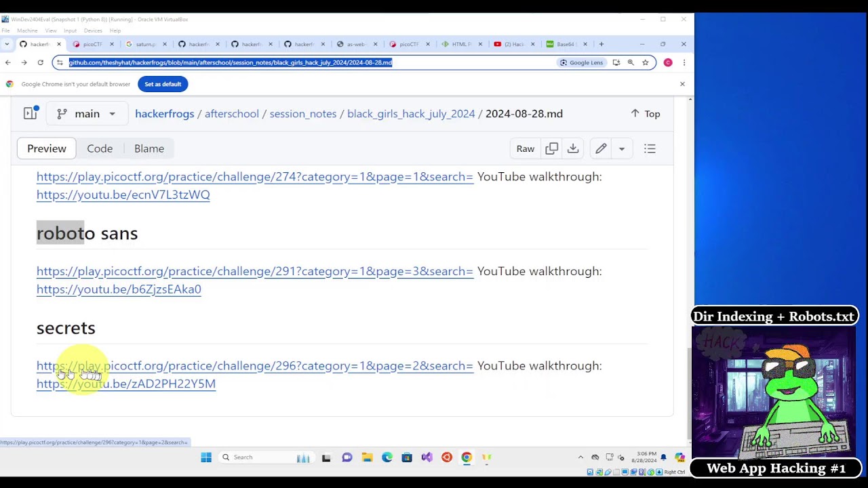Open Microsoft Store from taskbar

point(407,457)
